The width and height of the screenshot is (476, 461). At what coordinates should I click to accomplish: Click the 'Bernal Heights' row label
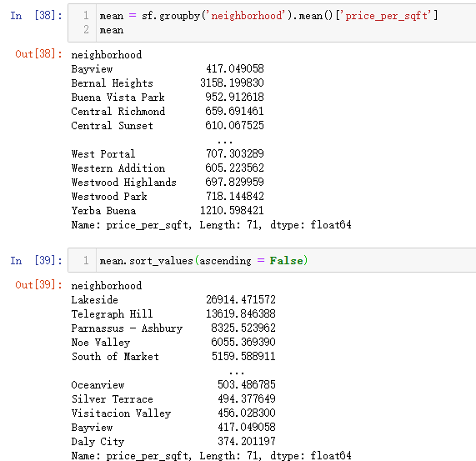tap(112, 83)
